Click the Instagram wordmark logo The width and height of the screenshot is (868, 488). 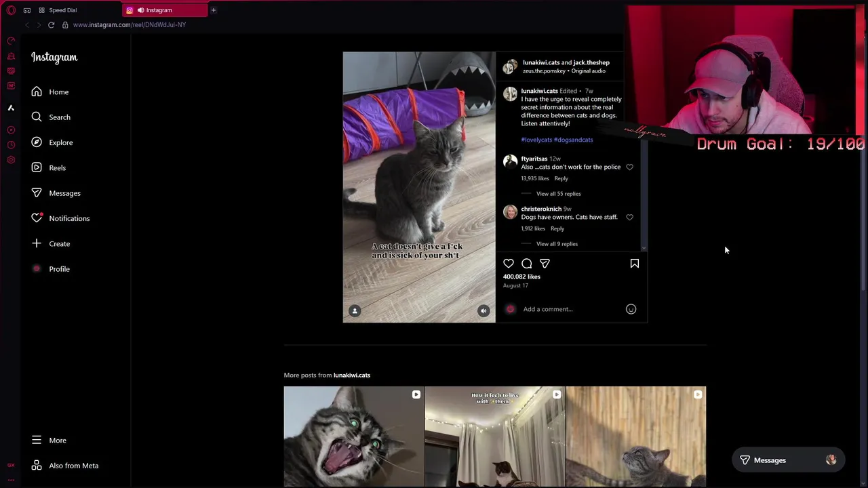coord(54,58)
